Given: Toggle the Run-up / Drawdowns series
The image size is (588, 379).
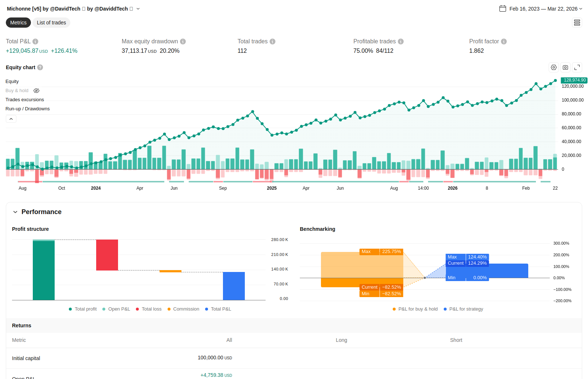Looking at the screenshot, I should pos(28,109).
